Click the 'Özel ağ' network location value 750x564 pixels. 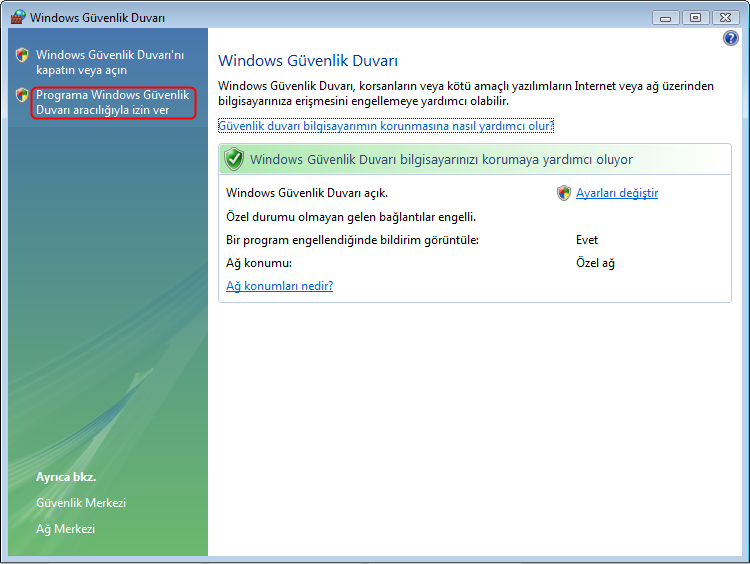tap(594, 263)
